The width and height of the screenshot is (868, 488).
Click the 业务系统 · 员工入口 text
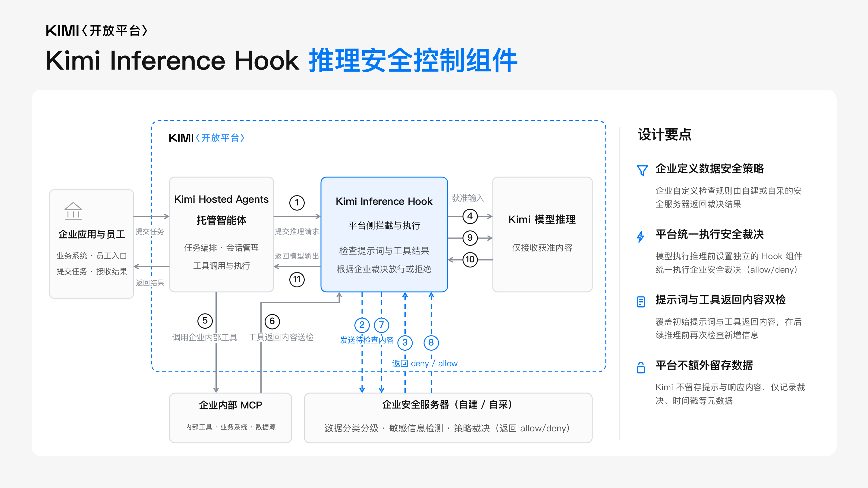[92, 256]
